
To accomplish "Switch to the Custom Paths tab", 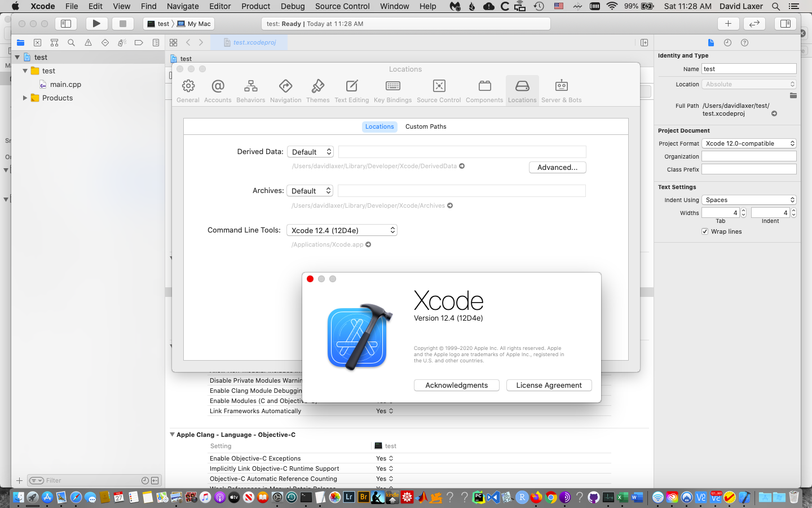I will click(x=426, y=126).
